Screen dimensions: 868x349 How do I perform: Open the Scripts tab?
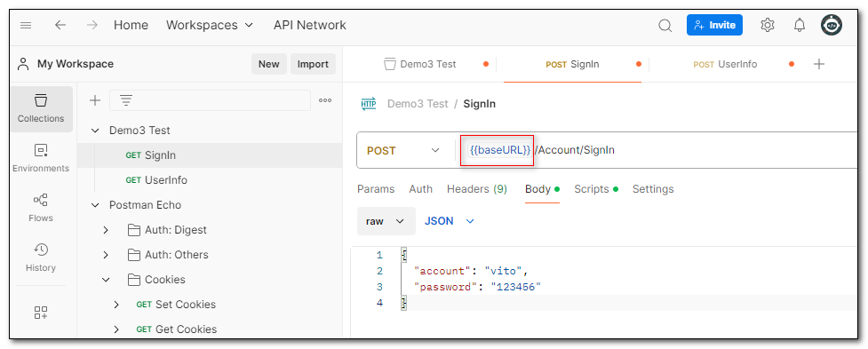click(x=596, y=189)
